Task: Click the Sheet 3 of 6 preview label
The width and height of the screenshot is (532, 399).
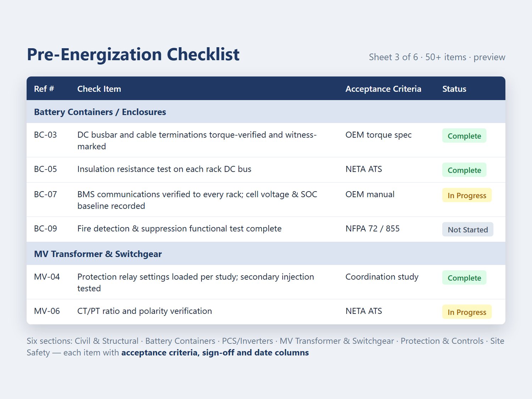Action: [x=437, y=57]
